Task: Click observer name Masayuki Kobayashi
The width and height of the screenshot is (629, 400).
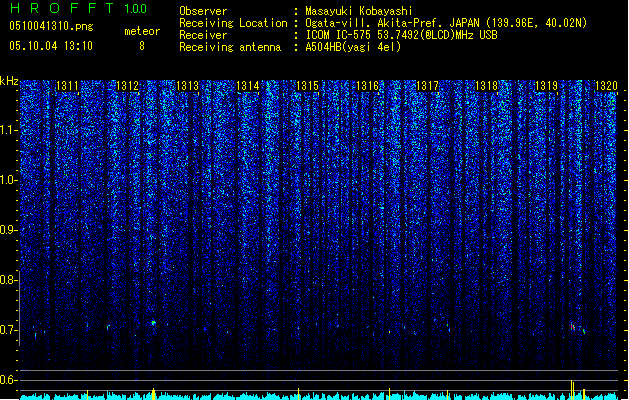Action: tap(359, 11)
